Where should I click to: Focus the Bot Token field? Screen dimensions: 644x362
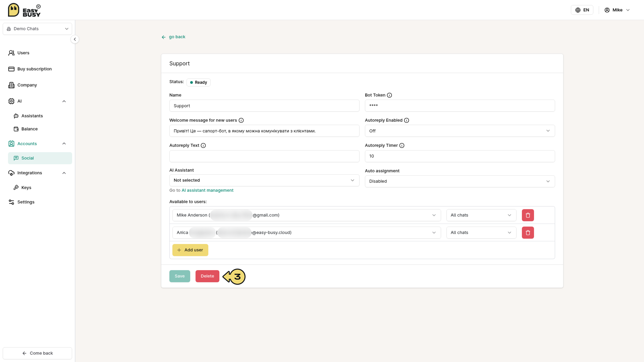click(460, 106)
